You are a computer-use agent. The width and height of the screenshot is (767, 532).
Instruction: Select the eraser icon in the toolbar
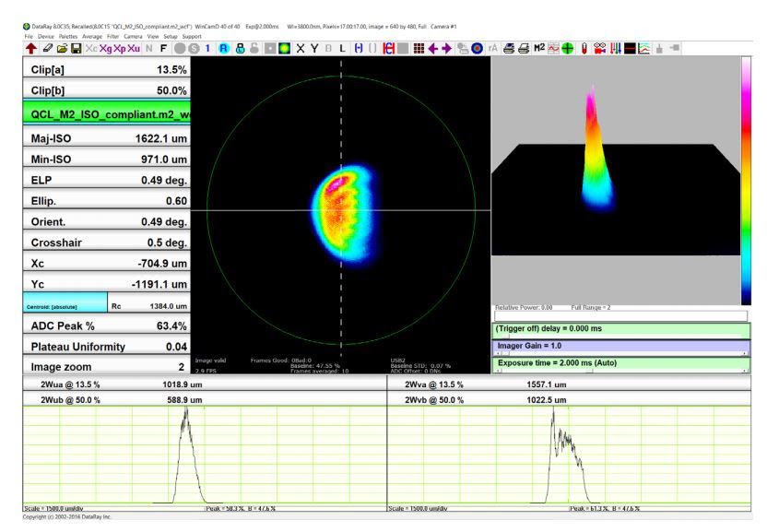click(x=47, y=48)
